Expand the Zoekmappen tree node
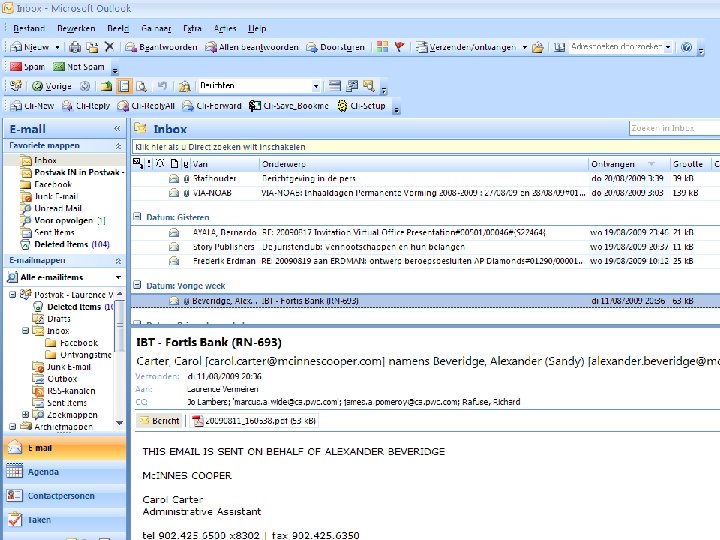 coord(25,415)
